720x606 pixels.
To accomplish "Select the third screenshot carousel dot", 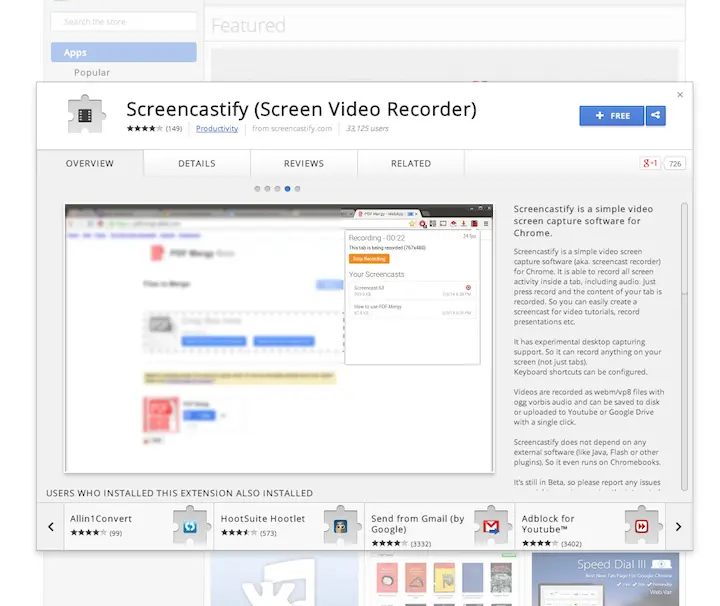I will point(277,189).
